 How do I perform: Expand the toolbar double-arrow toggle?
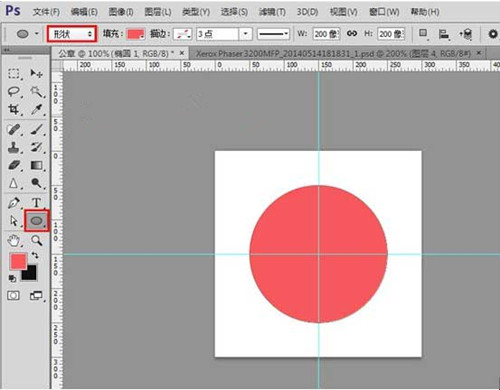coord(7,50)
